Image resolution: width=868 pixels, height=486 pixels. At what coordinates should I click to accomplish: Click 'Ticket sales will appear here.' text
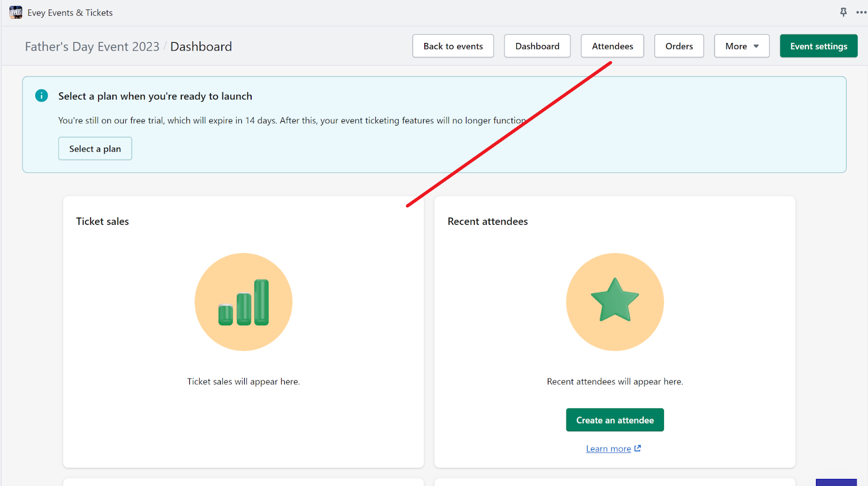pyautogui.click(x=244, y=382)
